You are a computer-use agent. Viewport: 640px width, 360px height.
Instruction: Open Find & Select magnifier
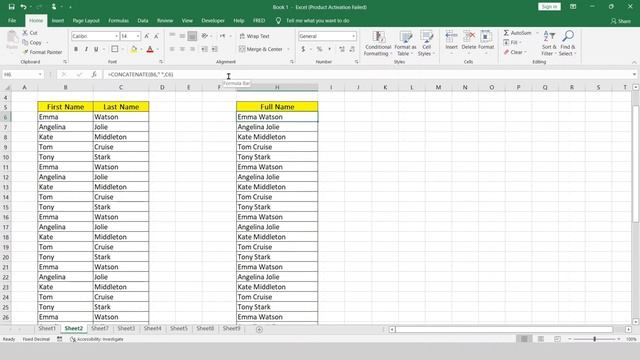(x=567, y=43)
